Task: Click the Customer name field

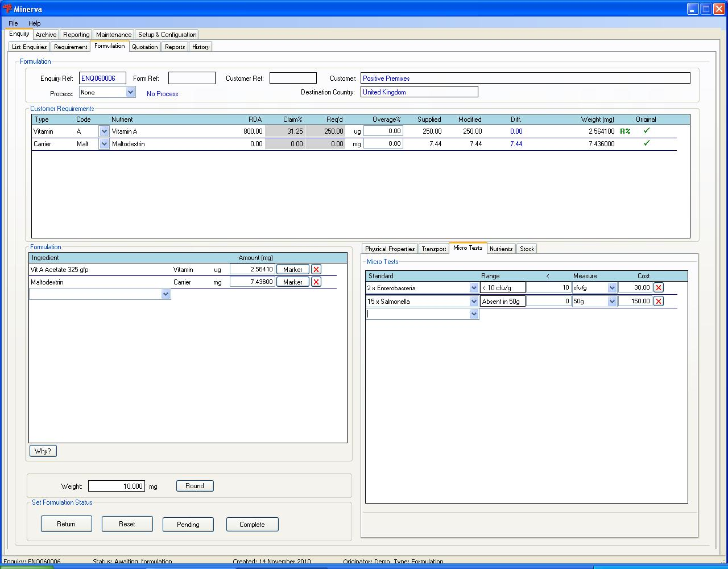Action: coord(526,79)
